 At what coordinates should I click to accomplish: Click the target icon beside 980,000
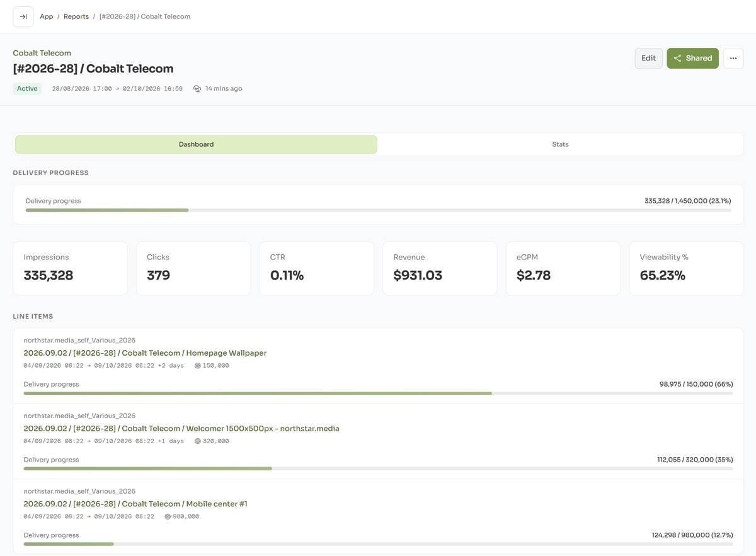[x=168, y=517]
